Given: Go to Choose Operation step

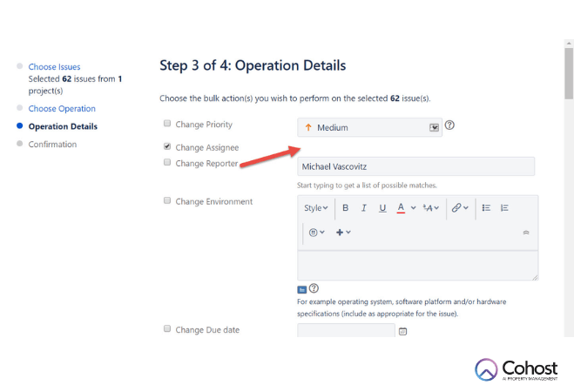Looking at the screenshot, I should coord(62,109).
